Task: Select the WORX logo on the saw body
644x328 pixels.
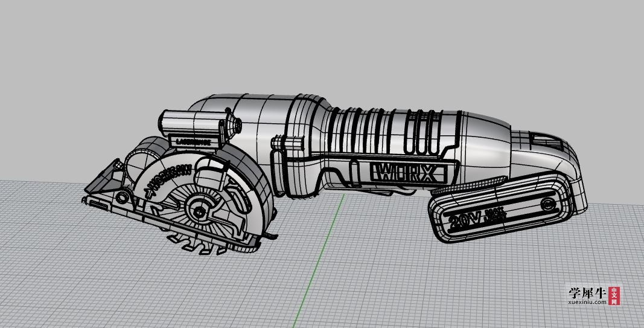Action: 408,173
